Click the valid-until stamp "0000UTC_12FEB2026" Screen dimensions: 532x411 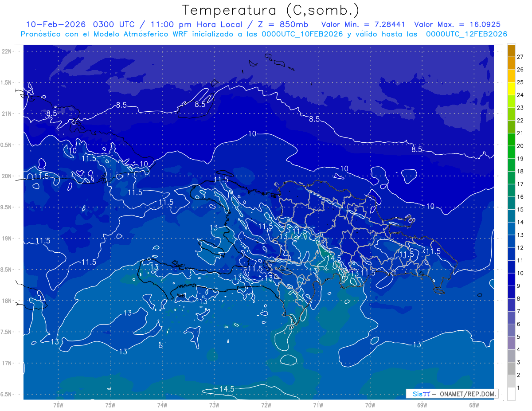[466, 34]
